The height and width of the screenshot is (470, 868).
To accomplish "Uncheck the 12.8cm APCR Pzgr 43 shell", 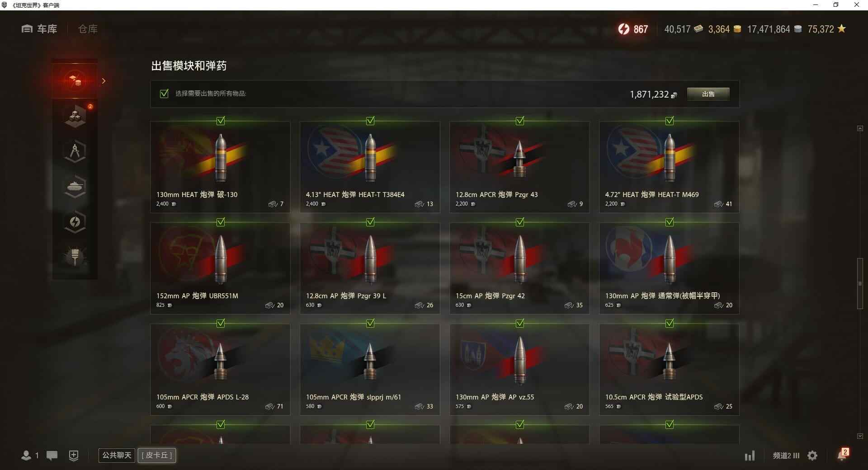I will tap(520, 121).
